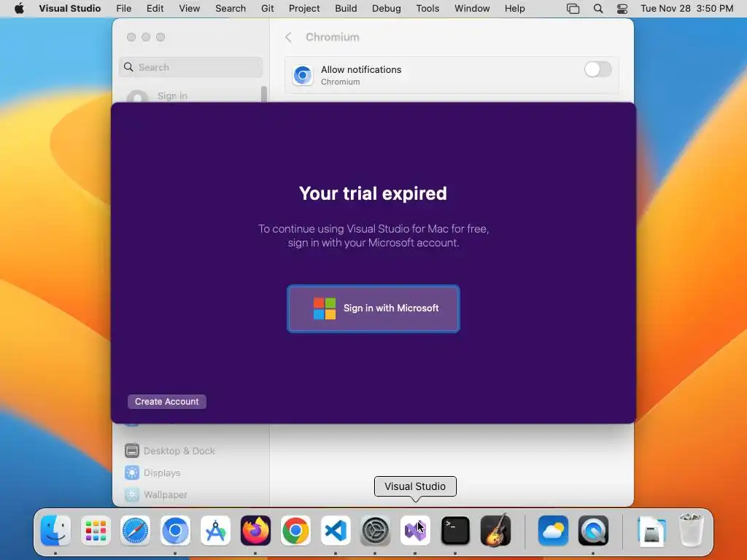Open System Settings from the dock

pos(376,531)
